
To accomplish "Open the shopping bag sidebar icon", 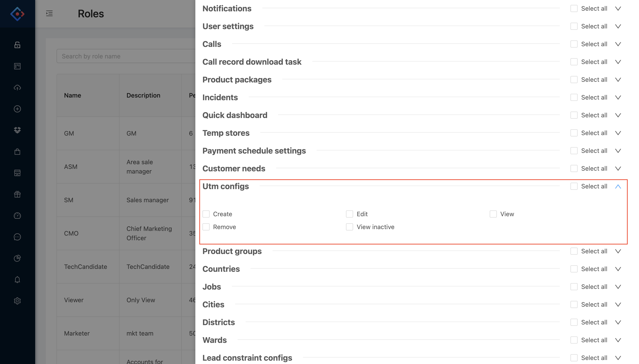I will 17,152.
